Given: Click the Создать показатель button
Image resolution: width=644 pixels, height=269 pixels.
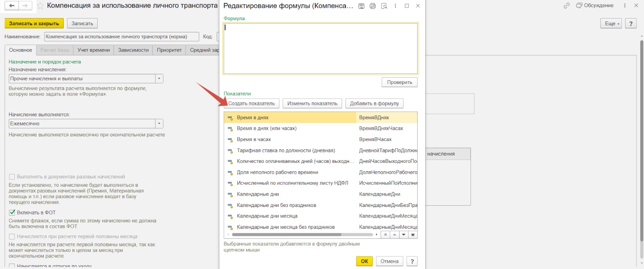Looking at the screenshot, I should (252, 103).
